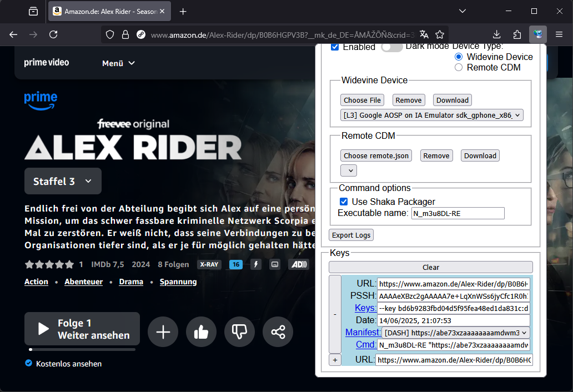Open the Extensions puzzle icon
Image resolution: width=573 pixels, height=392 pixels.
tap(517, 35)
